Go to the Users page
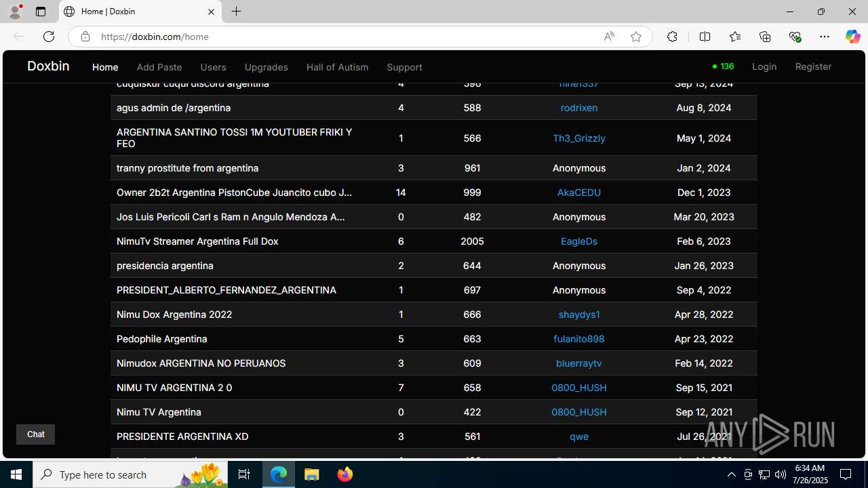The height and width of the screenshot is (488, 868). (213, 67)
